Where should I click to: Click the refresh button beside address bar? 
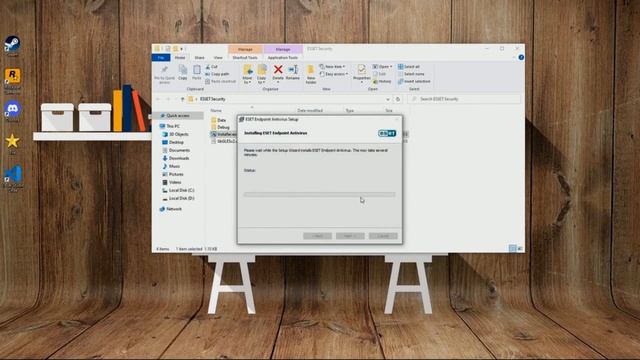click(x=398, y=99)
